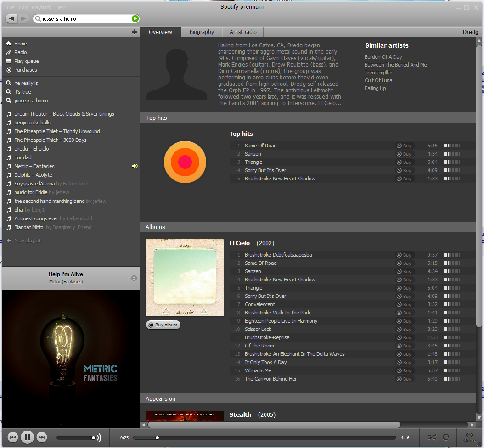Click the horizontal scrollbar thumb
484x448 pixels.
(274, 425)
